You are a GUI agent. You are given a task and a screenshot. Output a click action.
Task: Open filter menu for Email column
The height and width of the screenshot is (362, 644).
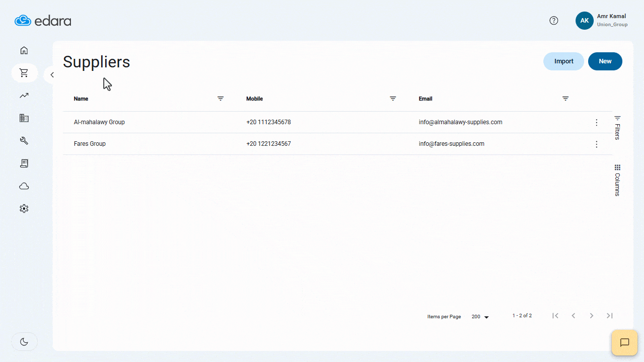566,99
